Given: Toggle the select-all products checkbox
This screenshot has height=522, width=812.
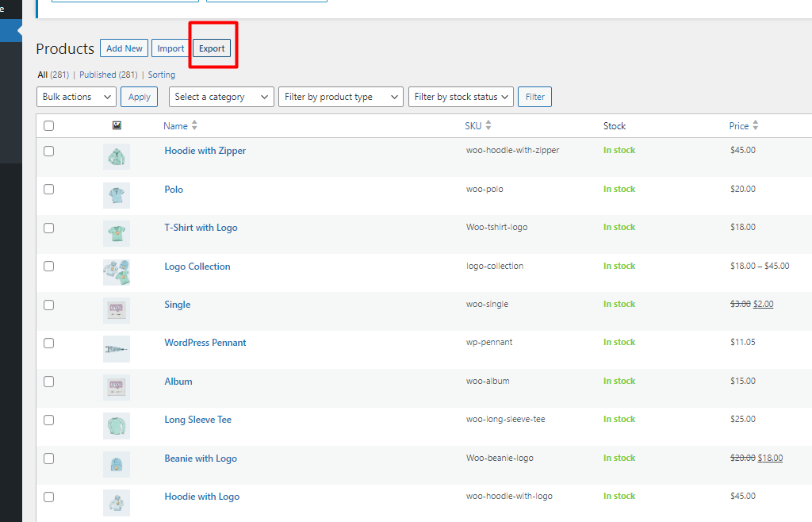Looking at the screenshot, I should [48, 126].
